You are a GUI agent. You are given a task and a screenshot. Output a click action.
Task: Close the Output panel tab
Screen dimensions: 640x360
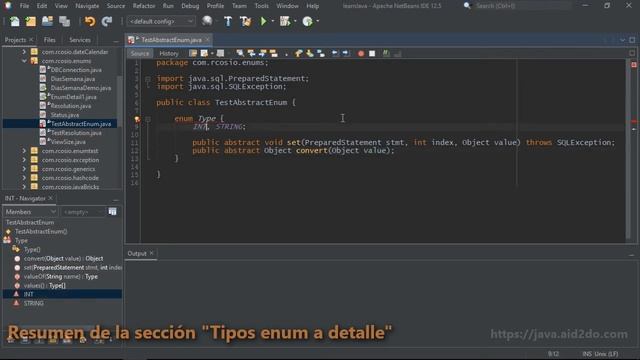click(151, 253)
